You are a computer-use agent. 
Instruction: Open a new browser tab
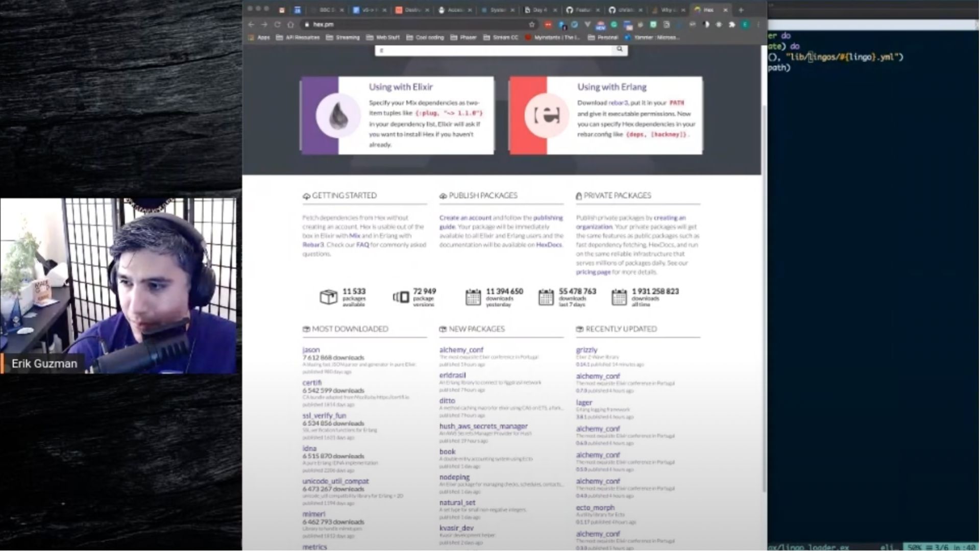point(741,10)
